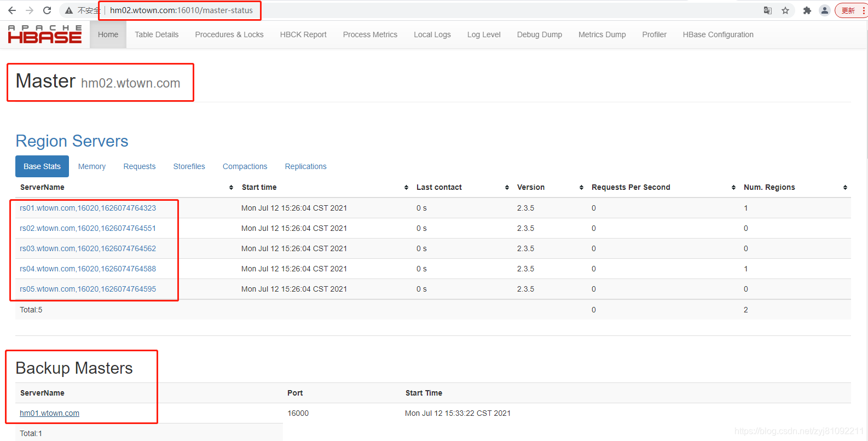Viewport: 868px width, 441px height.
Task: Open Table Details in navbar
Action: [157, 34]
